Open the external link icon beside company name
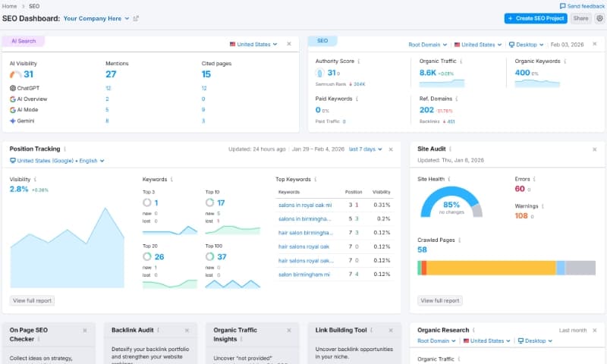Screen dimensions: 607x364 coord(136,18)
